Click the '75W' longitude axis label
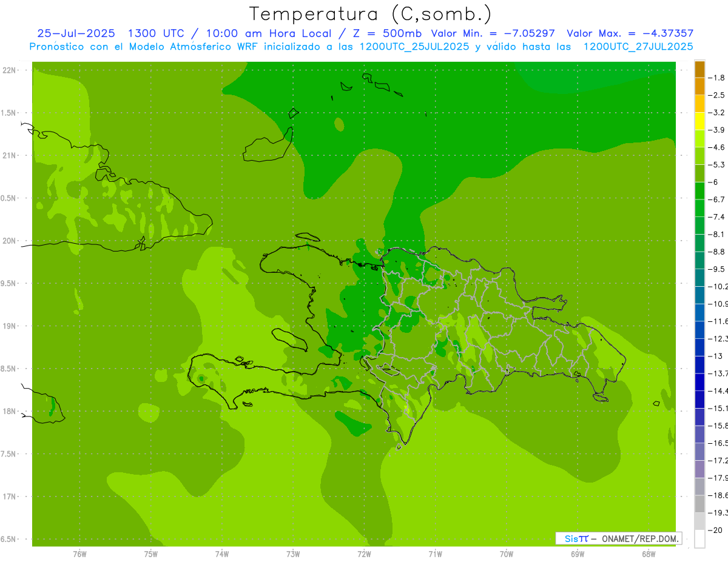This screenshot has height=562, width=728. coord(151,554)
